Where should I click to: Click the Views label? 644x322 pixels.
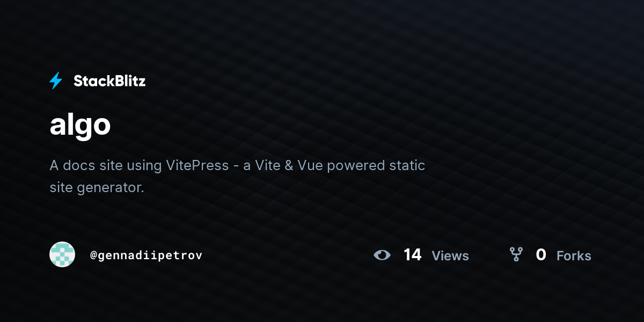[450, 256]
